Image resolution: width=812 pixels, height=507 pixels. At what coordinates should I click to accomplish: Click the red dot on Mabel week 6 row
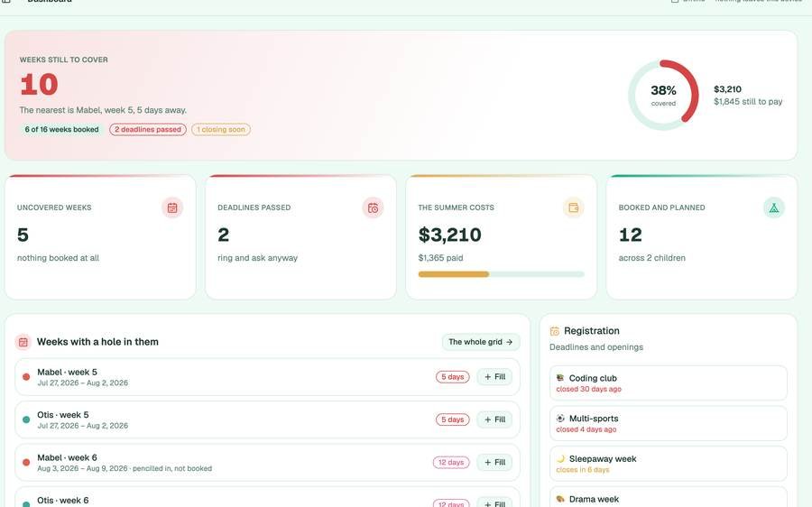pyautogui.click(x=26, y=463)
